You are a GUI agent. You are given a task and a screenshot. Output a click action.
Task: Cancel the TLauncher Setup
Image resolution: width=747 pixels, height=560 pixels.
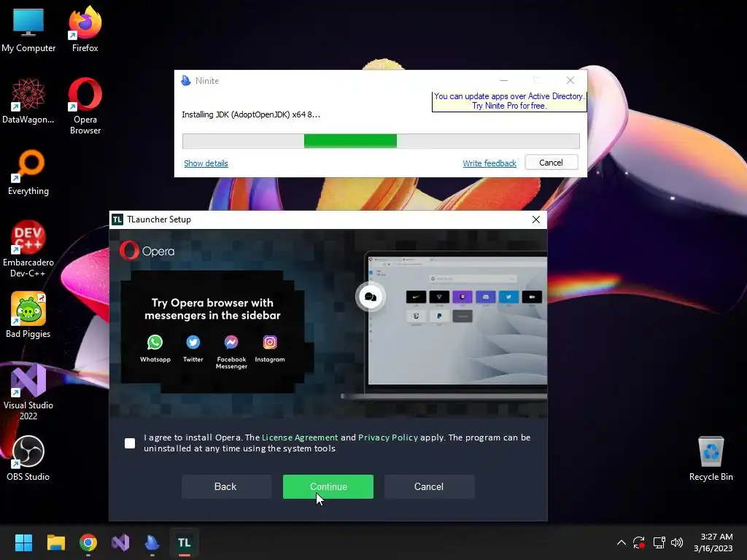click(x=429, y=486)
